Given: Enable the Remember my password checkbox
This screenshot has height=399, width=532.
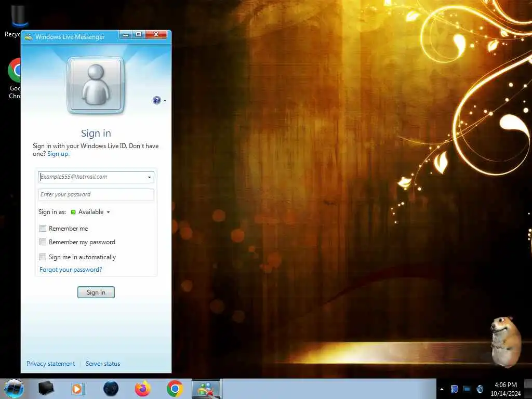Looking at the screenshot, I should click(43, 242).
